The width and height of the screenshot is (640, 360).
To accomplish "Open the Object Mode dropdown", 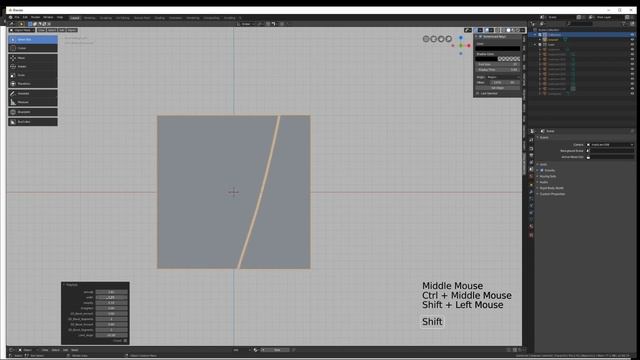I will click(22, 30).
